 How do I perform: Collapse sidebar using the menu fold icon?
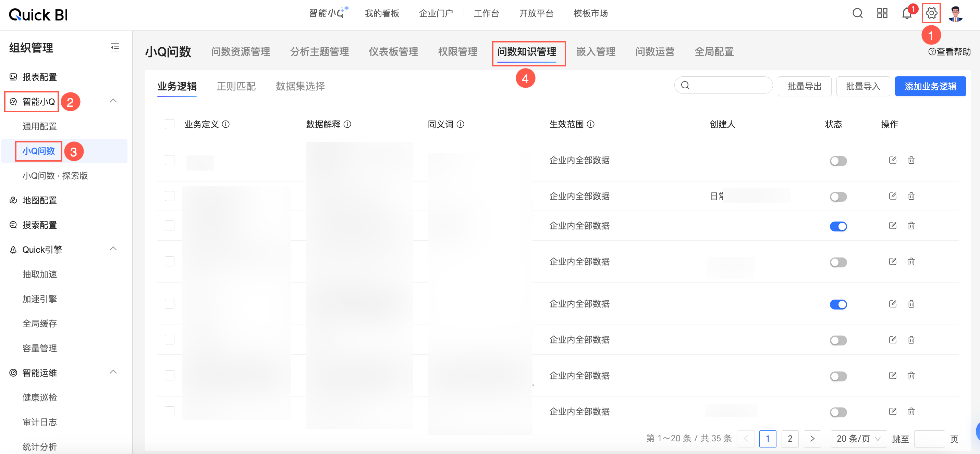point(114,48)
